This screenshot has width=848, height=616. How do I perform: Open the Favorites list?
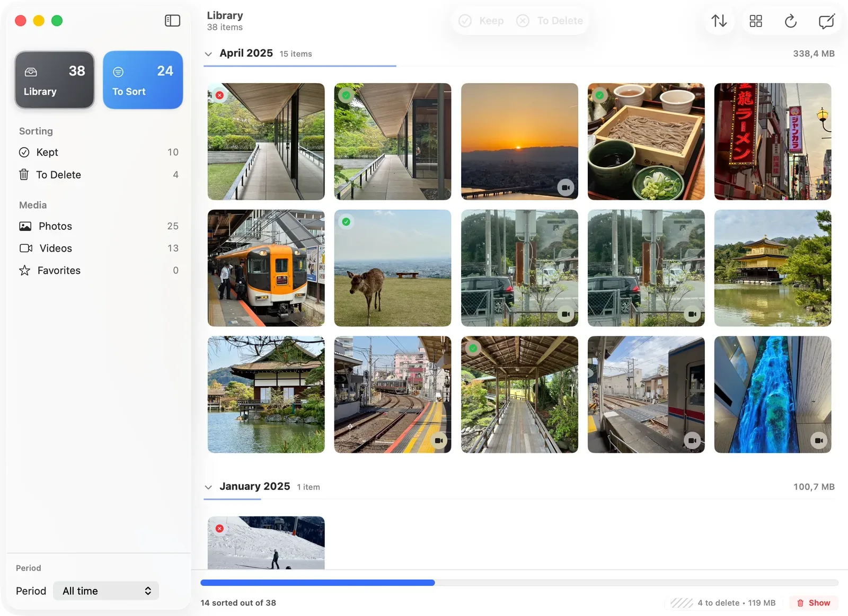pyautogui.click(x=99, y=271)
